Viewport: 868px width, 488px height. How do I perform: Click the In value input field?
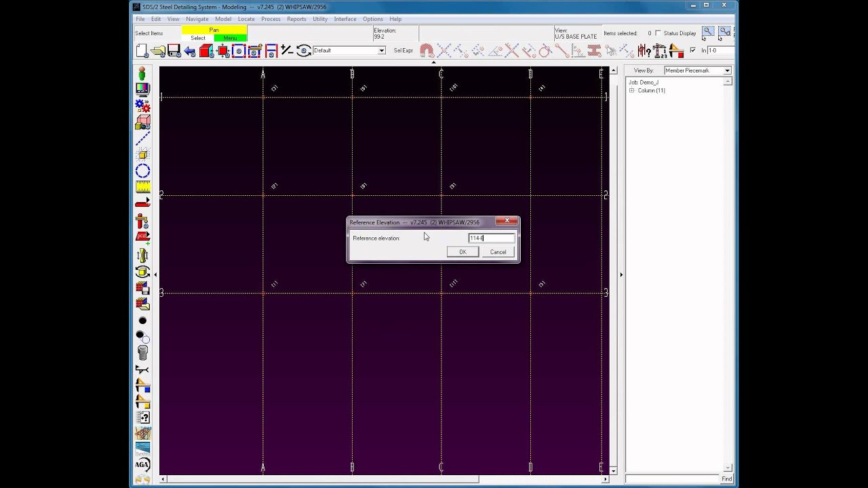pyautogui.click(x=720, y=50)
